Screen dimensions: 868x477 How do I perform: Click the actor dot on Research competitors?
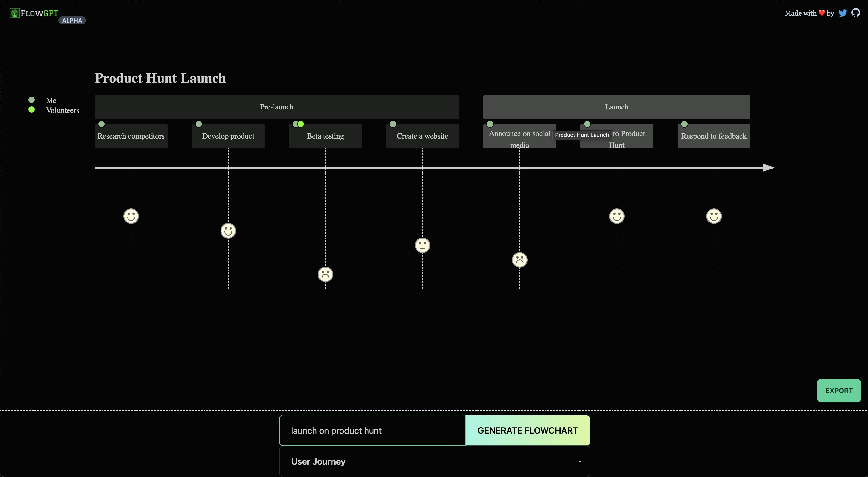click(102, 124)
